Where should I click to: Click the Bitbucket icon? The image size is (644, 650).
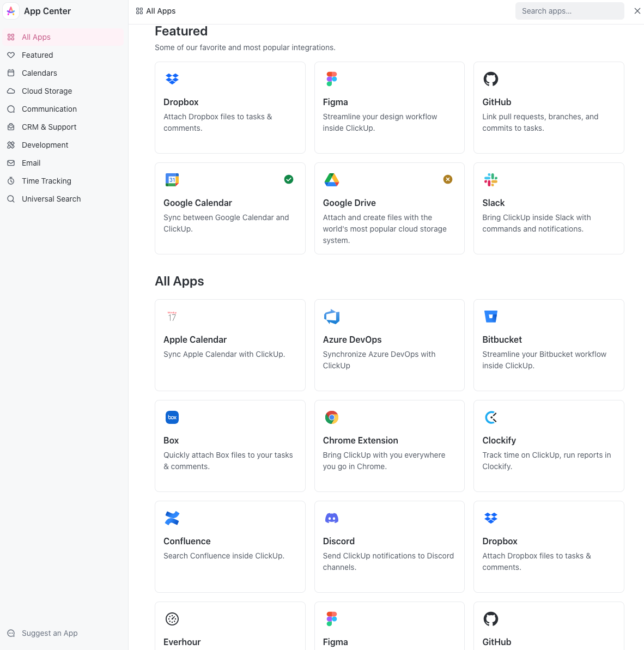point(491,317)
